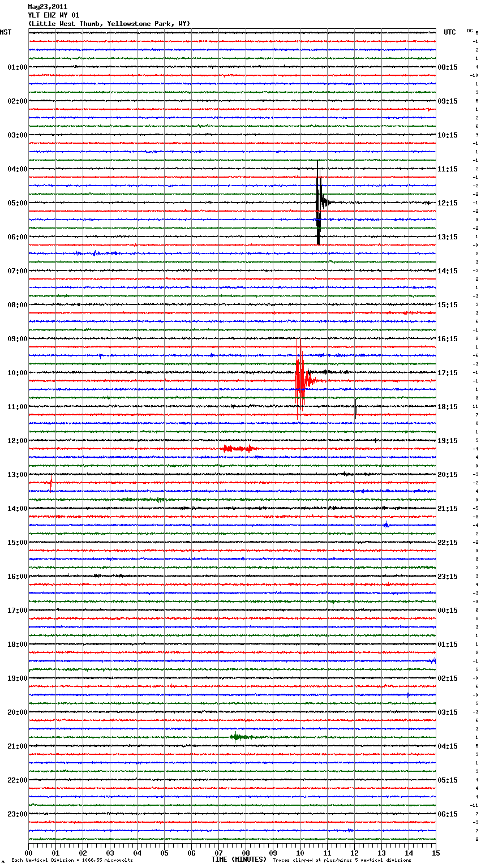
Task: Click the "(Little West Thumb, Yellowstone Park, WY)" subtitle
Action: click(x=109, y=24)
